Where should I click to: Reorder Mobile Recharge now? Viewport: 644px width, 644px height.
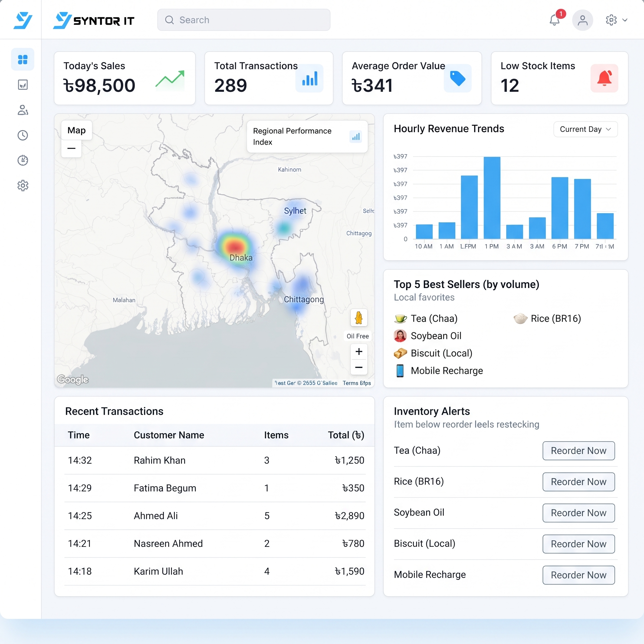coord(578,575)
